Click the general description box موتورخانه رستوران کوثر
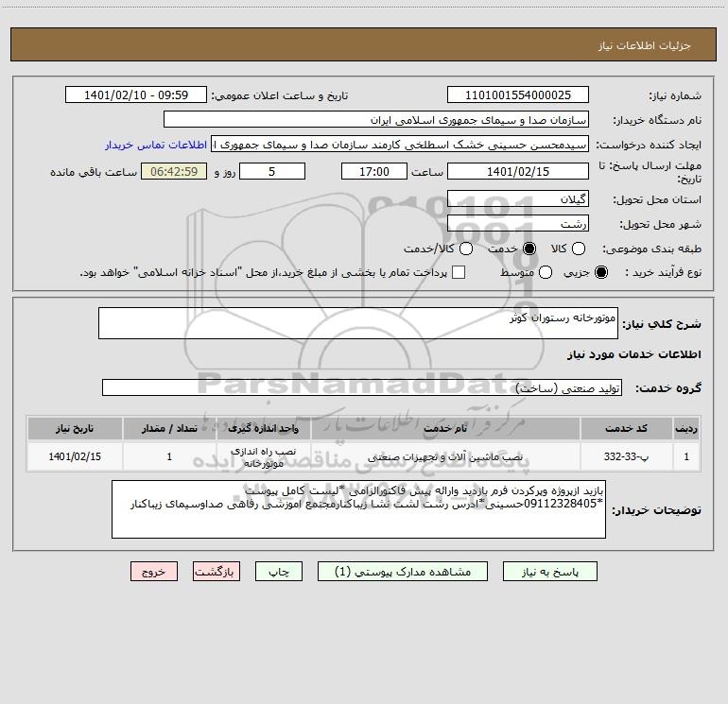Screen dimensions: 728x704 [x=358, y=323]
